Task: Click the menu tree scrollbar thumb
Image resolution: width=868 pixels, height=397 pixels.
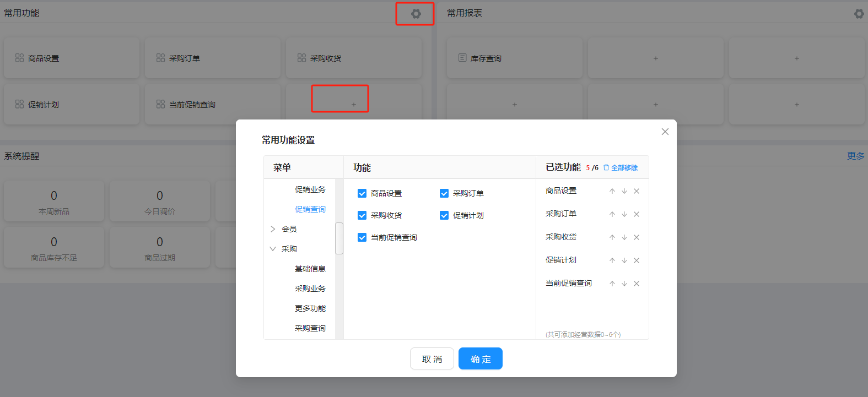Action: [339, 238]
